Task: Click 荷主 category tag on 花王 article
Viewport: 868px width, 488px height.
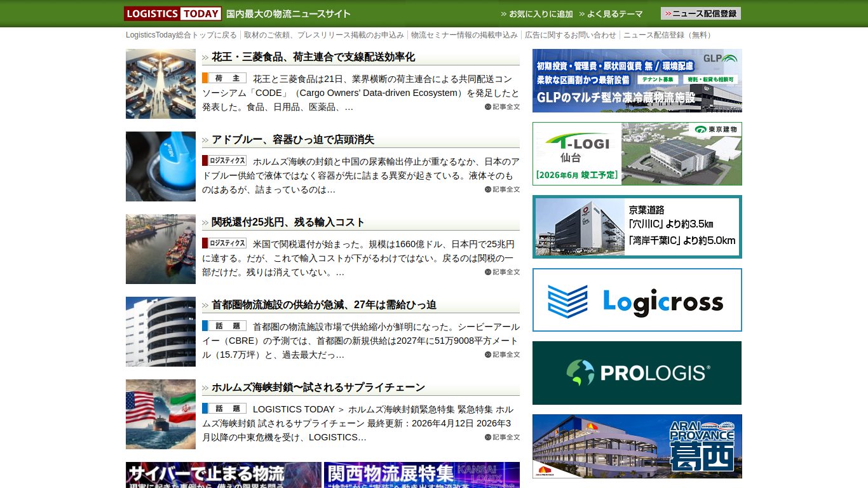Action: tap(224, 78)
